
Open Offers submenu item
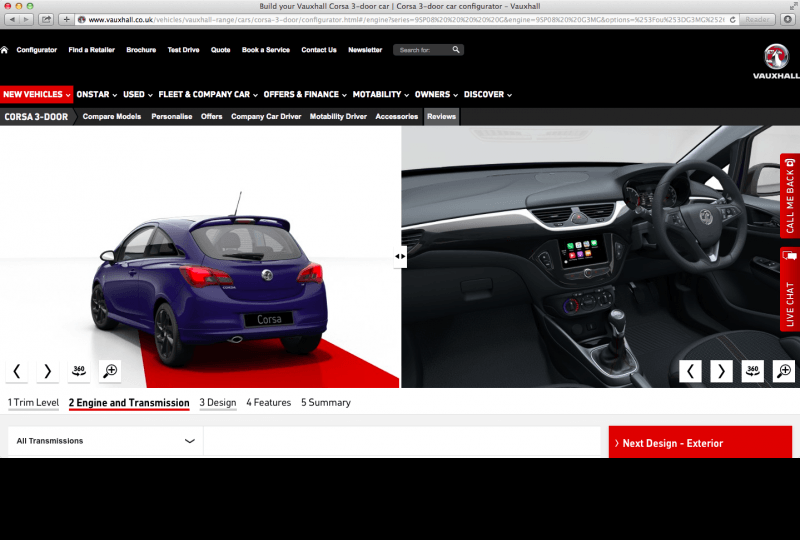pos(211,117)
